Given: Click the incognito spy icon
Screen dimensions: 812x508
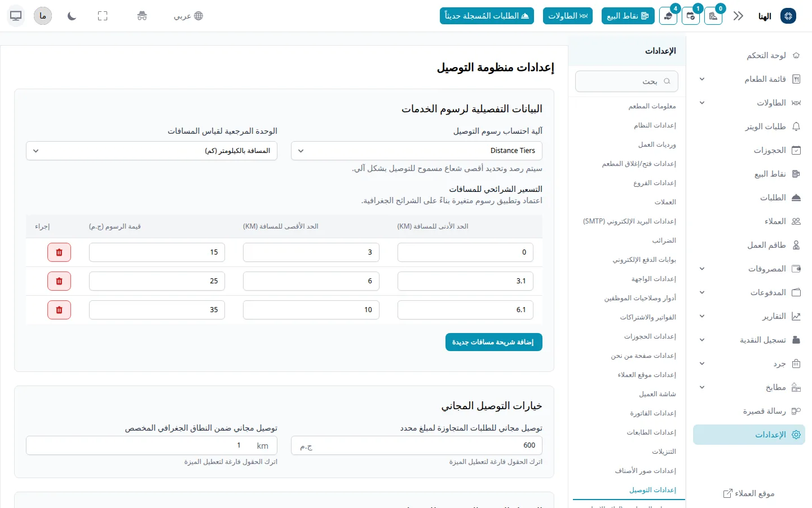Looking at the screenshot, I should 142,16.
